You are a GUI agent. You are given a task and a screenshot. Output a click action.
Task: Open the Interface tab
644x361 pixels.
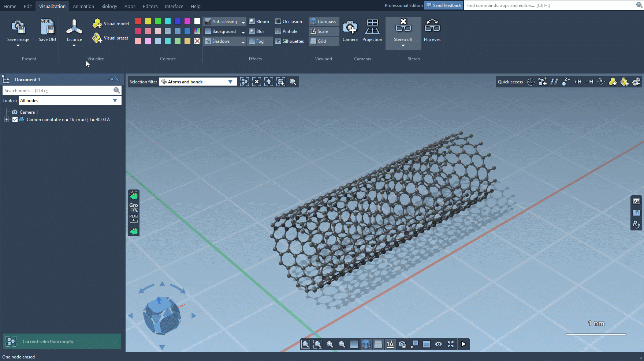(174, 6)
